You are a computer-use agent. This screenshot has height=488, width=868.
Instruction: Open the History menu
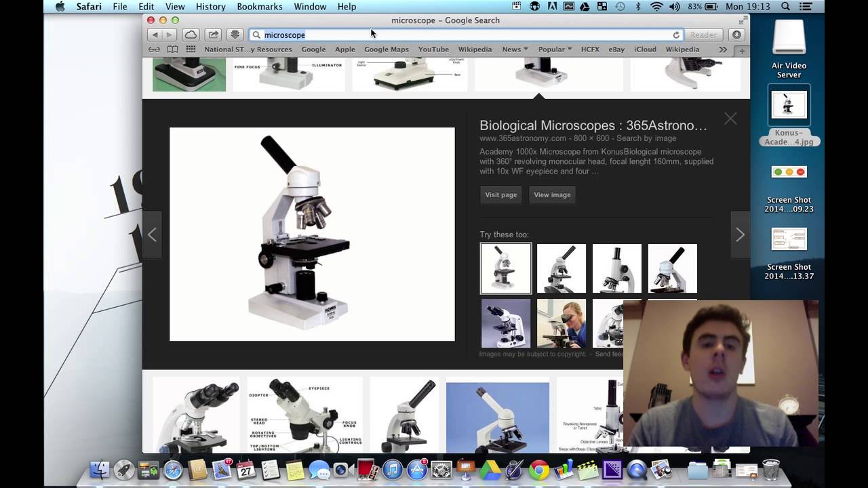(211, 7)
